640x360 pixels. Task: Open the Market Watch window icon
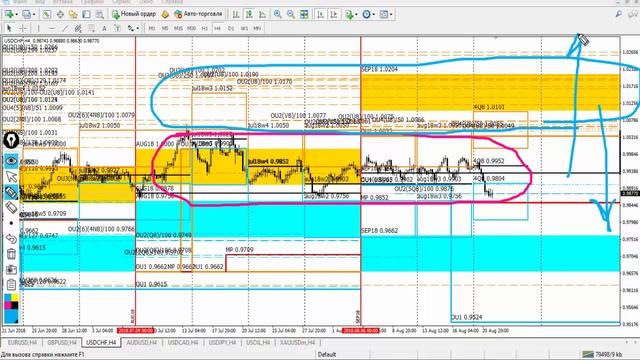click(x=47, y=14)
